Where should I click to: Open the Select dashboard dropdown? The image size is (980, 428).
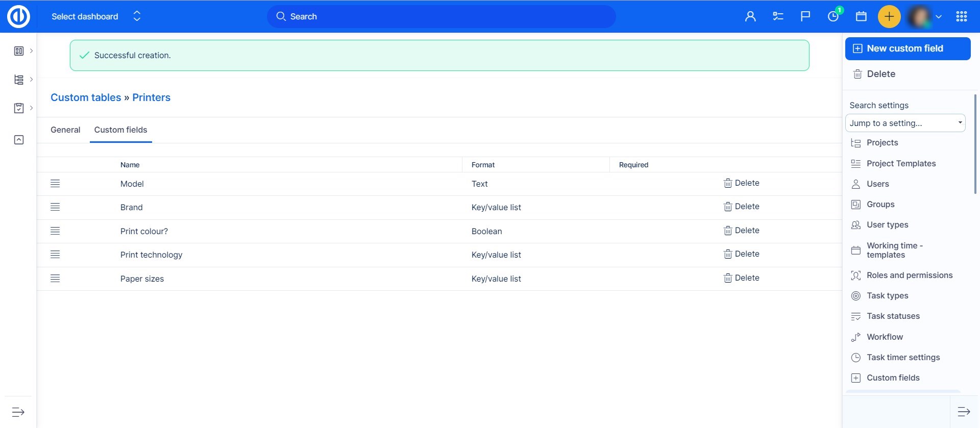pyautogui.click(x=95, y=16)
